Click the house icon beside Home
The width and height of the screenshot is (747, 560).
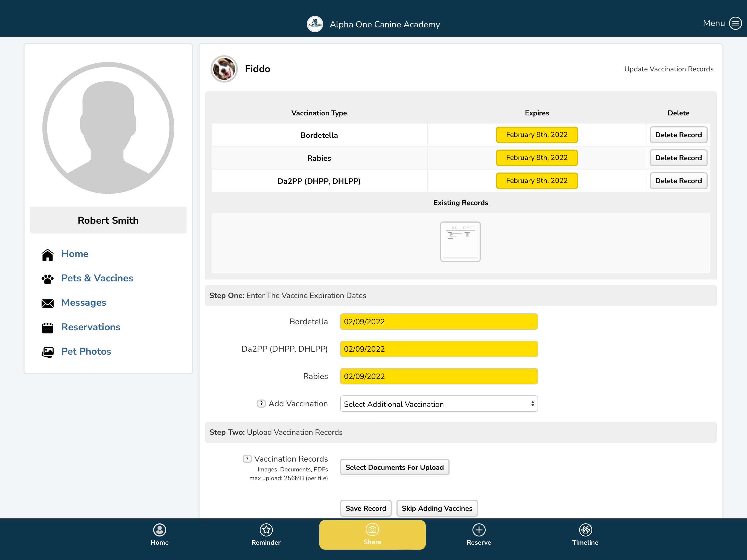point(48,255)
